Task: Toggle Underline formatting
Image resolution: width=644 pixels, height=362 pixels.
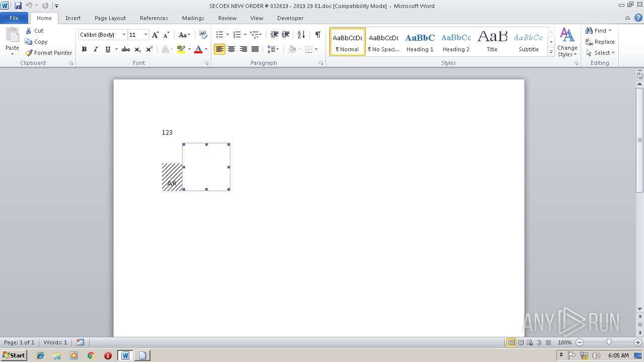Action: click(108, 49)
